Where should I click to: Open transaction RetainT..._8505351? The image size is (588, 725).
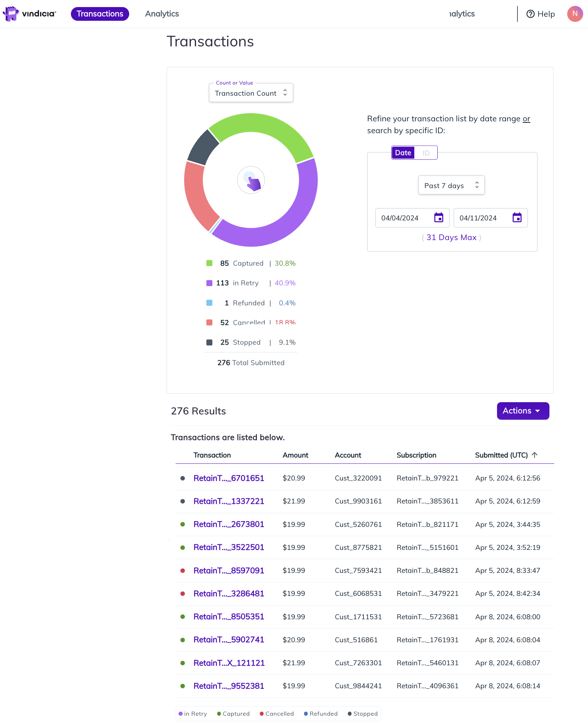[x=229, y=617]
